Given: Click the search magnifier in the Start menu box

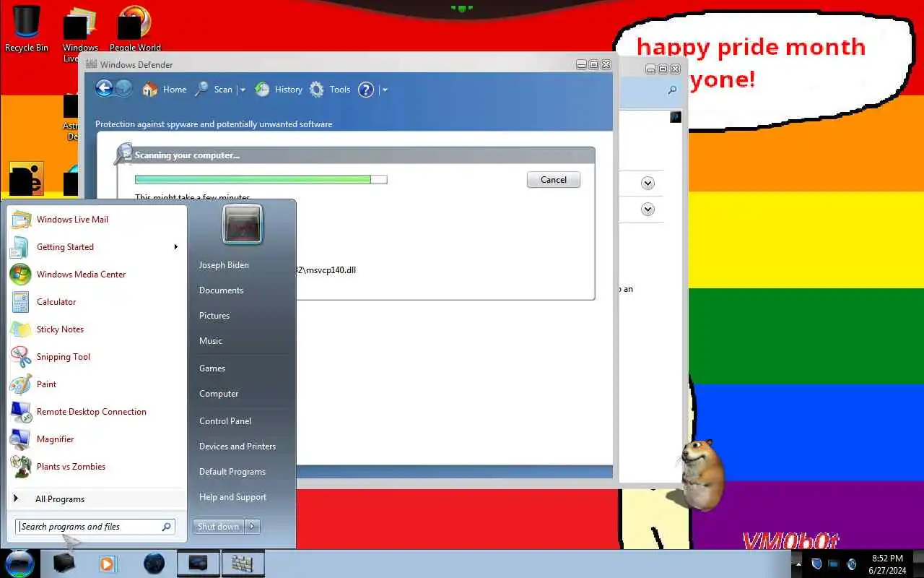Looking at the screenshot, I should (x=166, y=527).
